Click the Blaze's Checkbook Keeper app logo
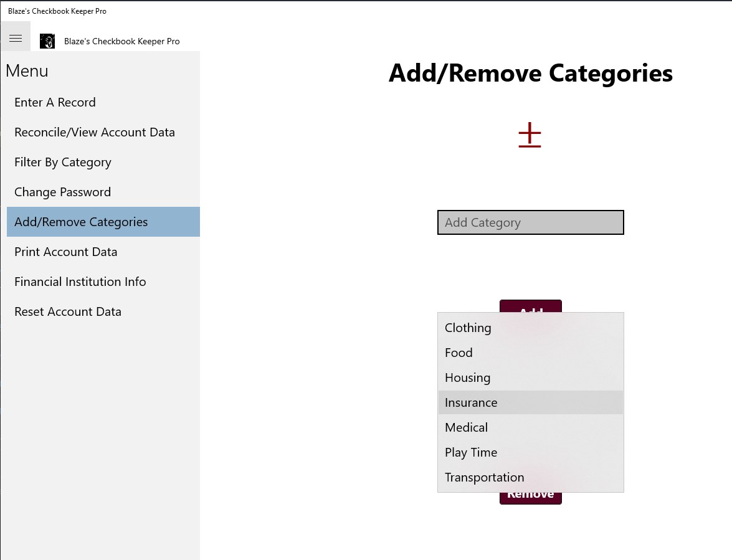Image resolution: width=732 pixels, height=560 pixels. [x=47, y=41]
